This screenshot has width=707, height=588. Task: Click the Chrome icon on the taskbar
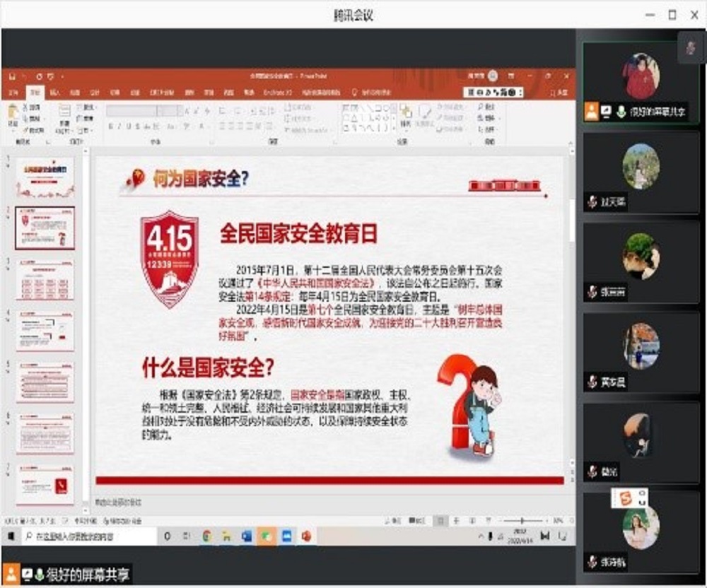pyautogui.click(x=207, y=536)
